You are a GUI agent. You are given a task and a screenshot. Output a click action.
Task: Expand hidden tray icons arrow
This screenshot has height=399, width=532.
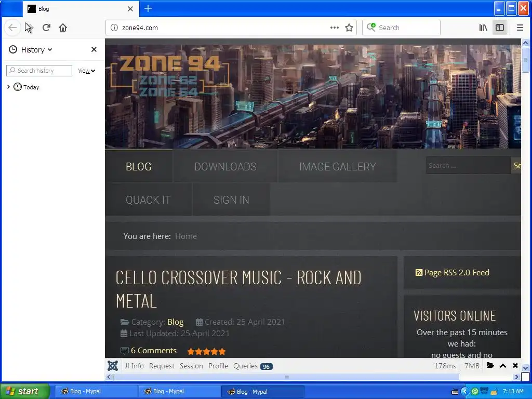(x=464, y=392)
